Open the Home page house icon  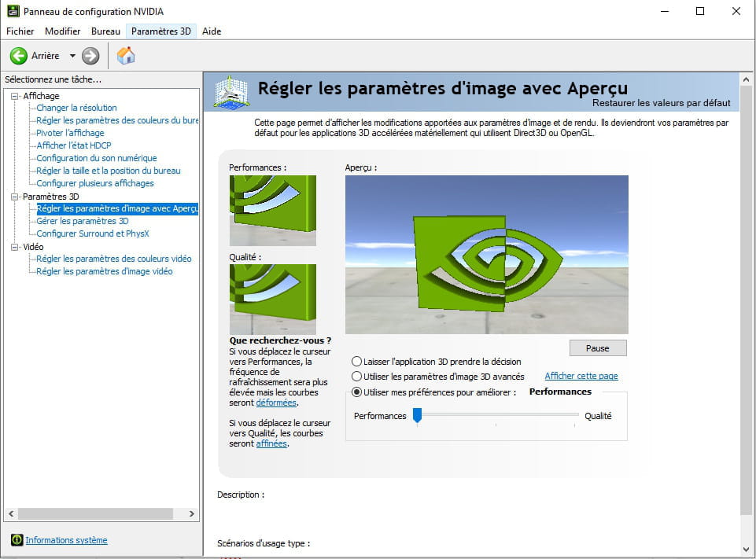click(126, 55)
